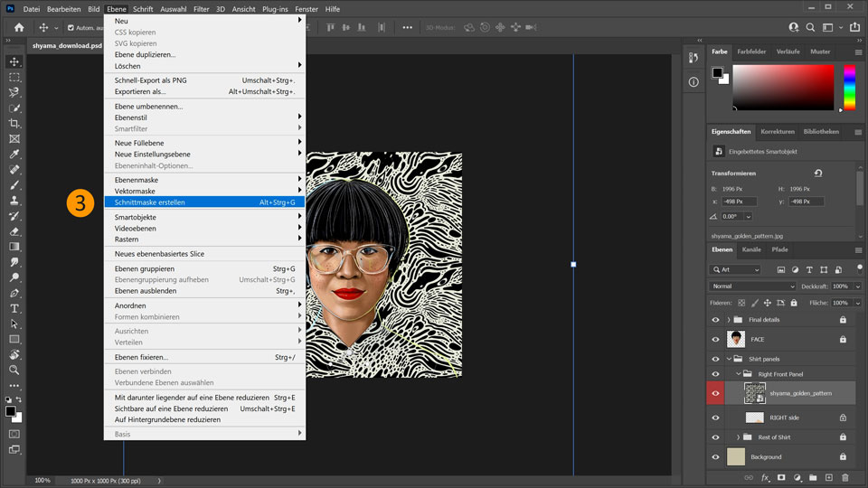
Task: Click the fx layer style icon
Action: click(765, 477)
